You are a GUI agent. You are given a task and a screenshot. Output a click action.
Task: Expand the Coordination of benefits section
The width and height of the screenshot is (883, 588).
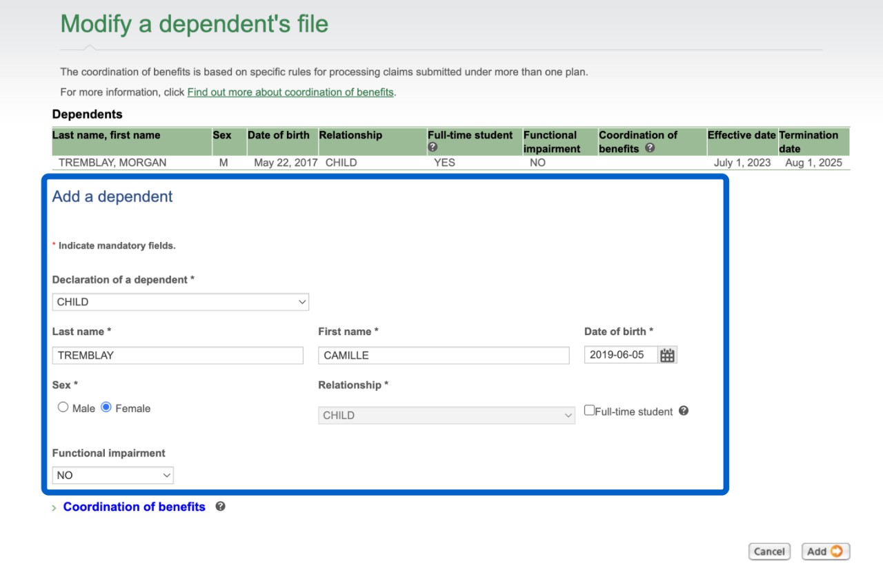click(x=134, y=507)
